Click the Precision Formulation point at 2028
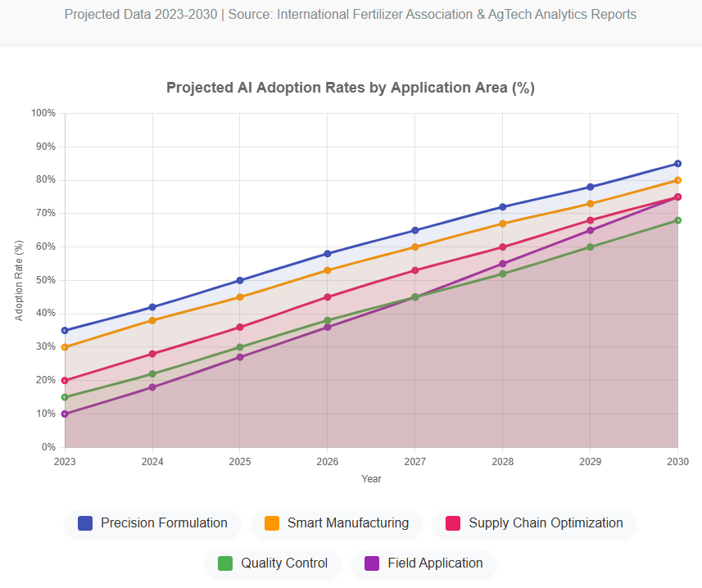702x588 pixels. (x=503, y=207)
